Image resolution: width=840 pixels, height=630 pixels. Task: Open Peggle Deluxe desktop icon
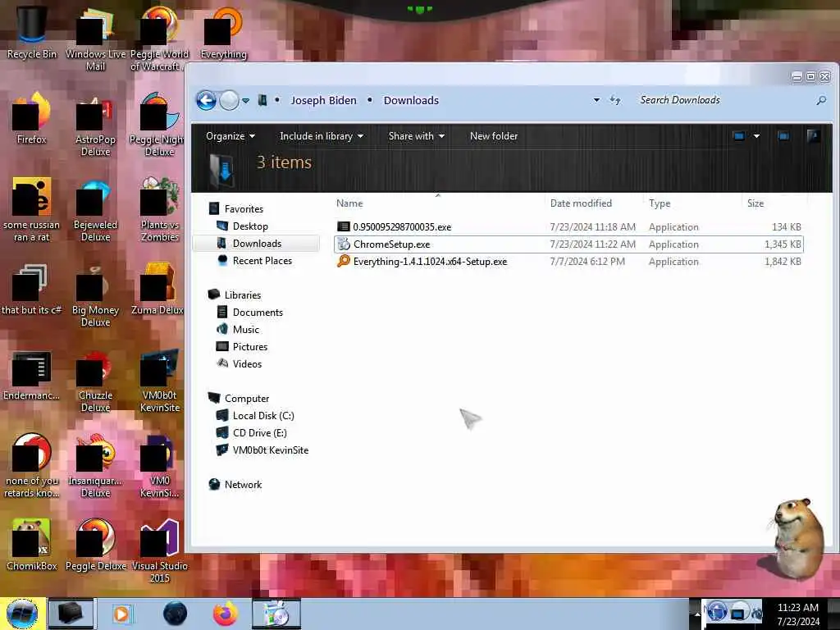(95, 545)
